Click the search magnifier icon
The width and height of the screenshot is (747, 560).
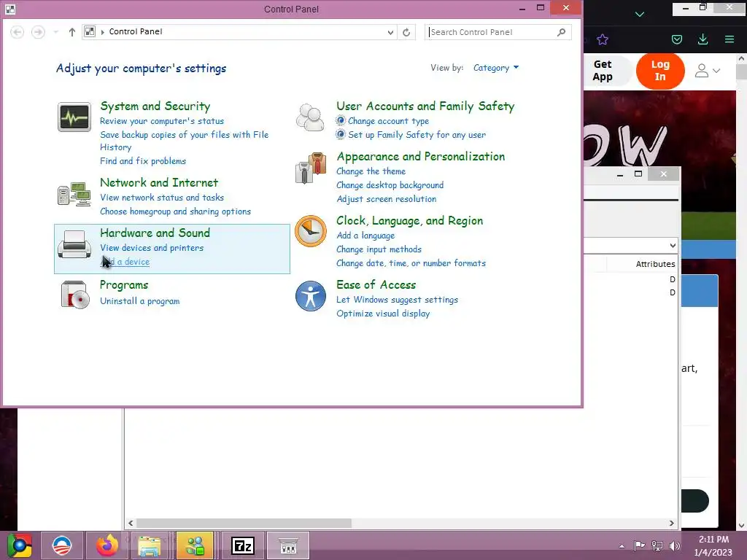click(561, 32)
